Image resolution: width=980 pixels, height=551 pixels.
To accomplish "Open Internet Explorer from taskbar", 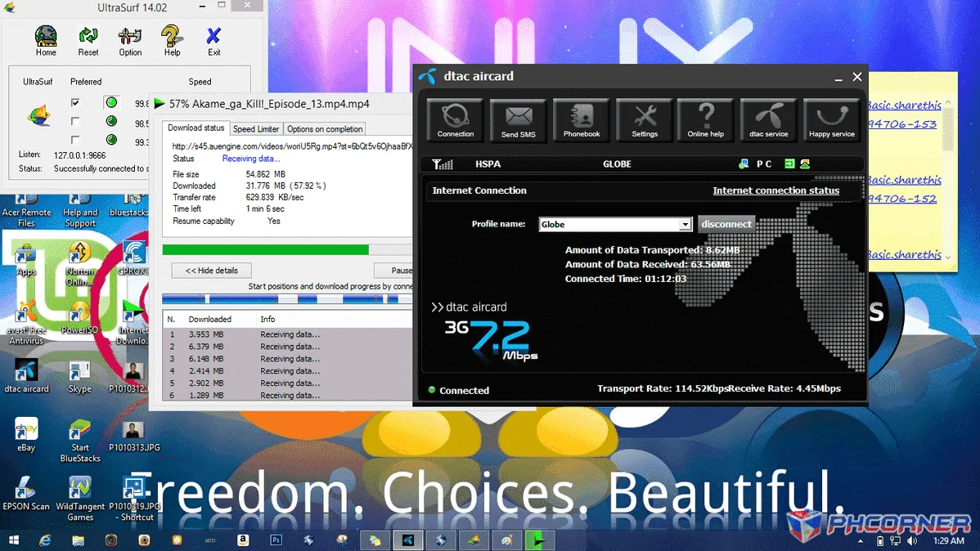I will pos(45,540).
